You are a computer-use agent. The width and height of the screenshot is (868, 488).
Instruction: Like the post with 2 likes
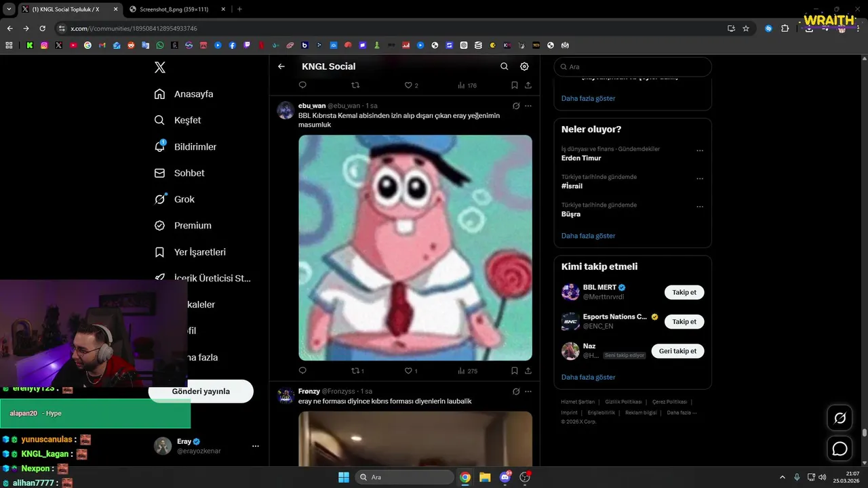(411, 85)
